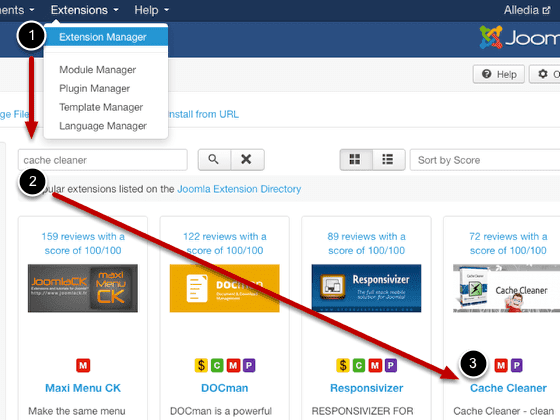The height and width of the screenshot is (420, 560).
Task: Click the Help toolbar button
Action: [x=499, y=74]
